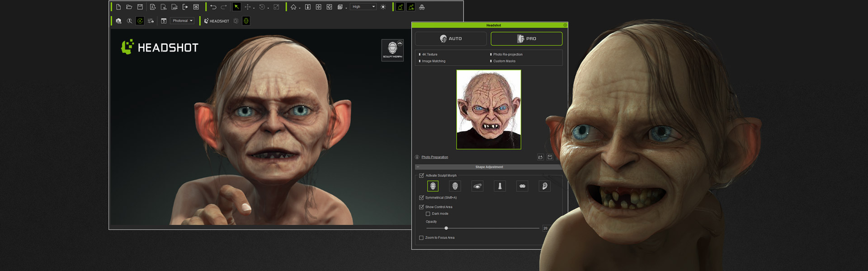
Task: Open a project with the folder icon
Action: tap(129, 7)
